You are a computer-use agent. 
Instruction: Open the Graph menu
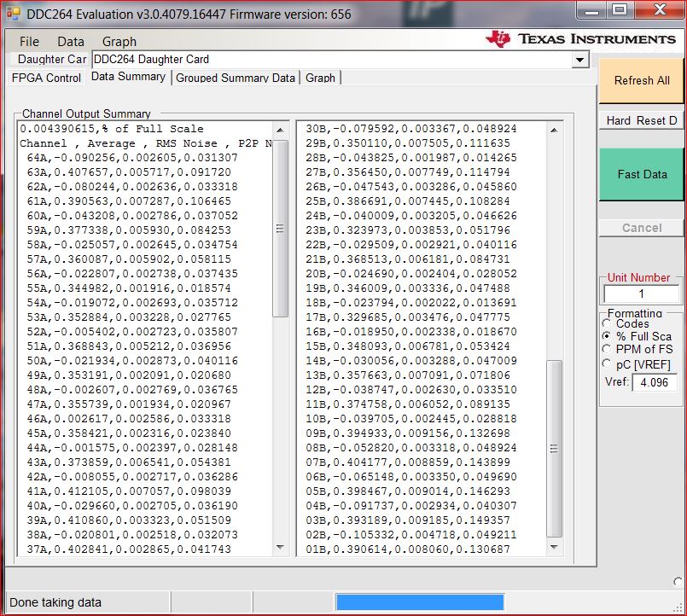[x=119, y=42]
